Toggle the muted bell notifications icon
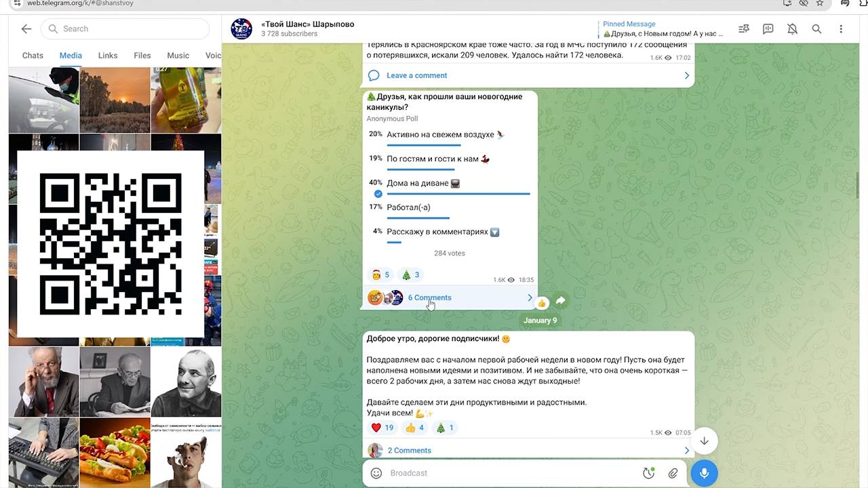Image resolution: width=868 pixels, height=488 pixels. pos(792,29)
